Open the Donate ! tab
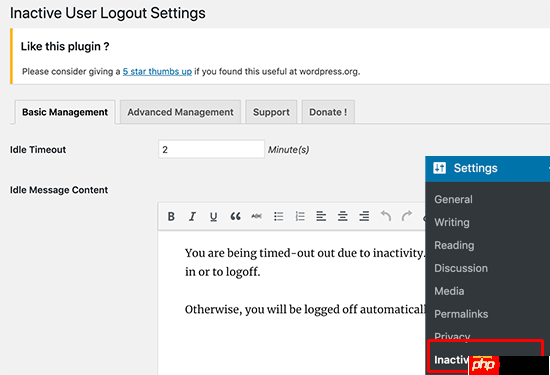The width and height of the screenshot is (550, 375). tap(328, 112)
